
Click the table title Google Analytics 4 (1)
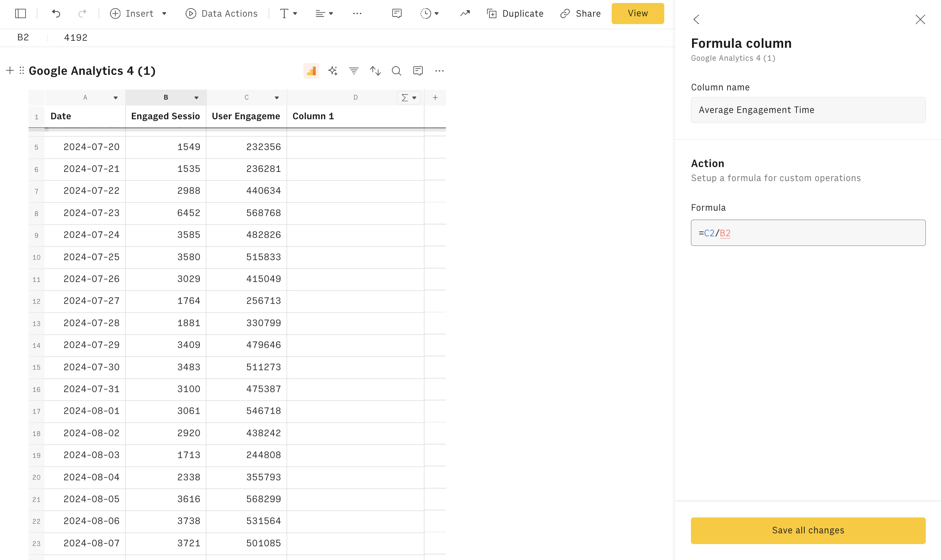92,71
